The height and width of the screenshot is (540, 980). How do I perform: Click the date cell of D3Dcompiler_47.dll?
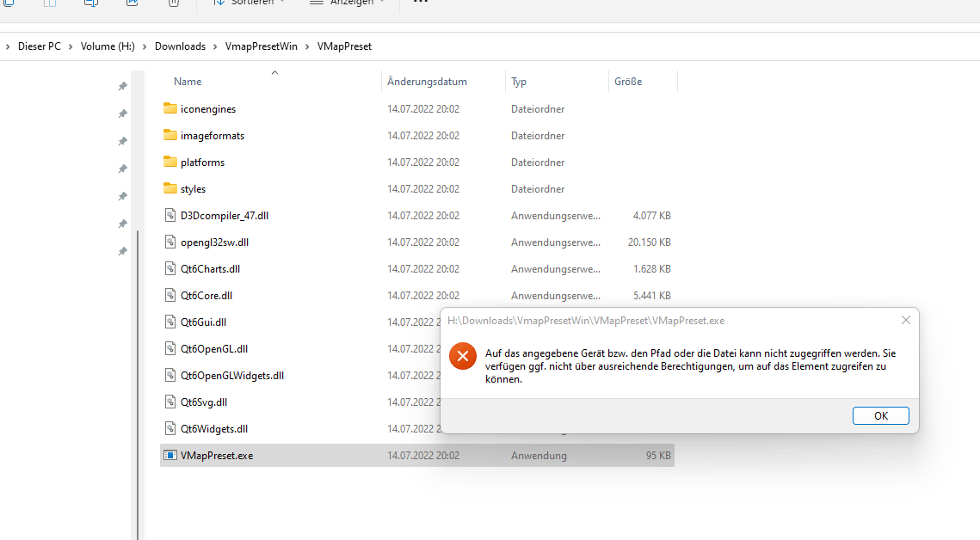423,215
